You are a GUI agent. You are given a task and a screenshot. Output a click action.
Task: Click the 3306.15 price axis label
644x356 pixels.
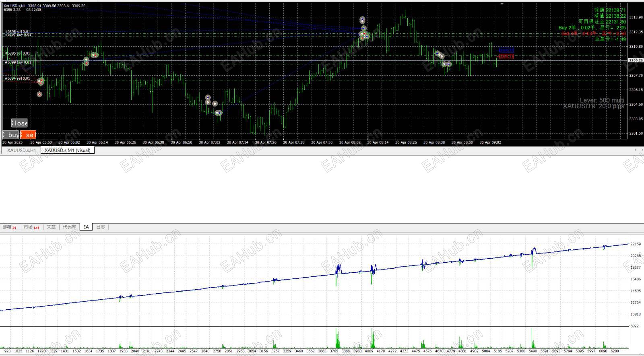tap(636, 90)
